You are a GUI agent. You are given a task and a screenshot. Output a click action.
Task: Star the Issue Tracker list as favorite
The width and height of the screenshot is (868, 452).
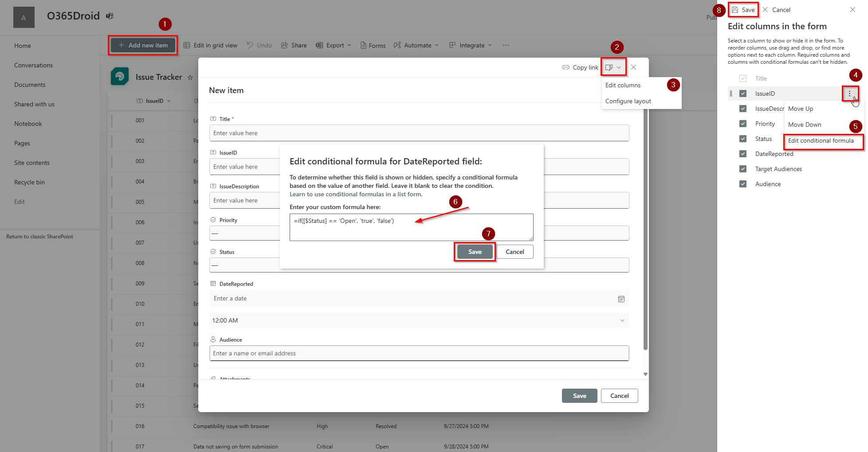click(x=190, y=77)
